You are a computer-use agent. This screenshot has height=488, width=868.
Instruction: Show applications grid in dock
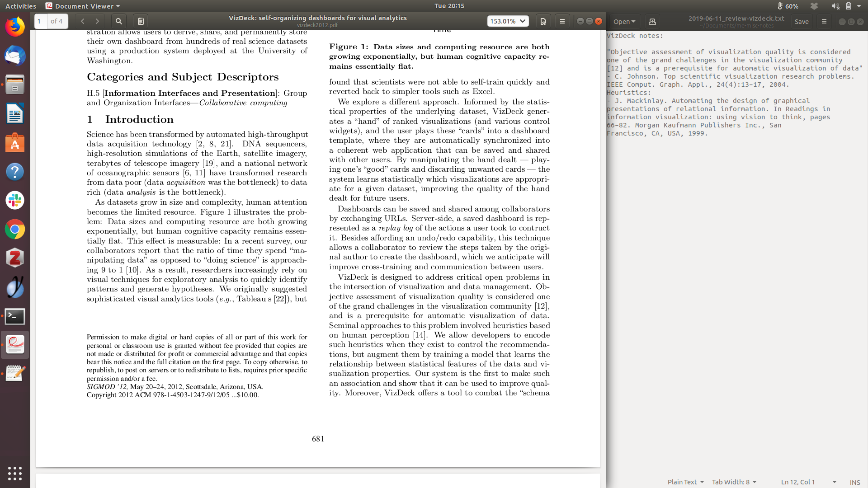click(x=15, y=473)
